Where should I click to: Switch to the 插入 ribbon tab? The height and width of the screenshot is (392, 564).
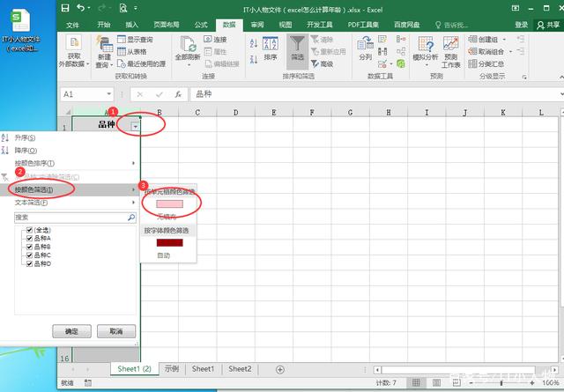(131, 25)
